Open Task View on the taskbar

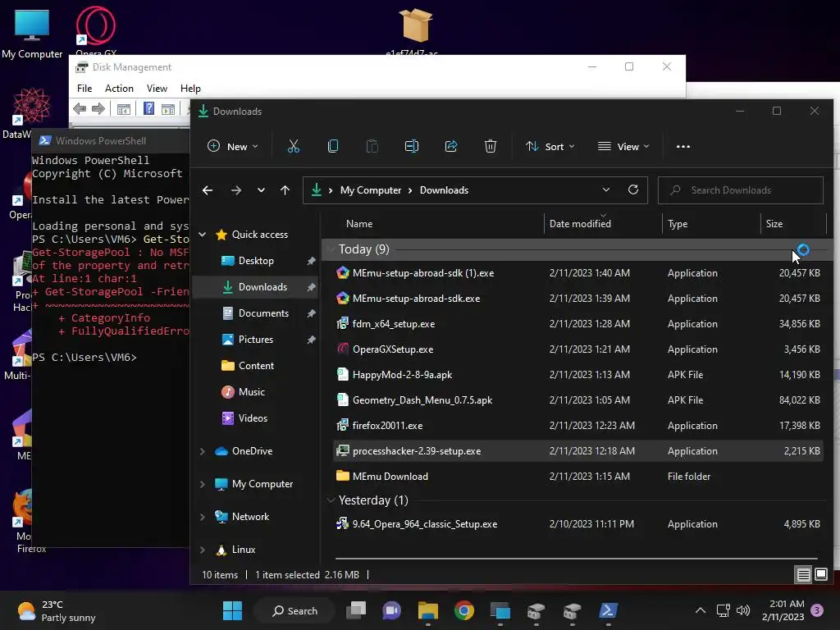[356, 610]
